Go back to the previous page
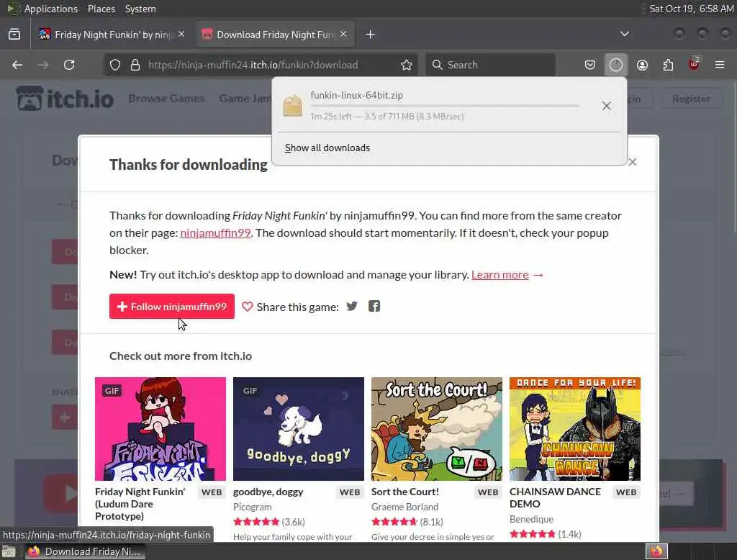The image size is (737, 560). [17, 65]
